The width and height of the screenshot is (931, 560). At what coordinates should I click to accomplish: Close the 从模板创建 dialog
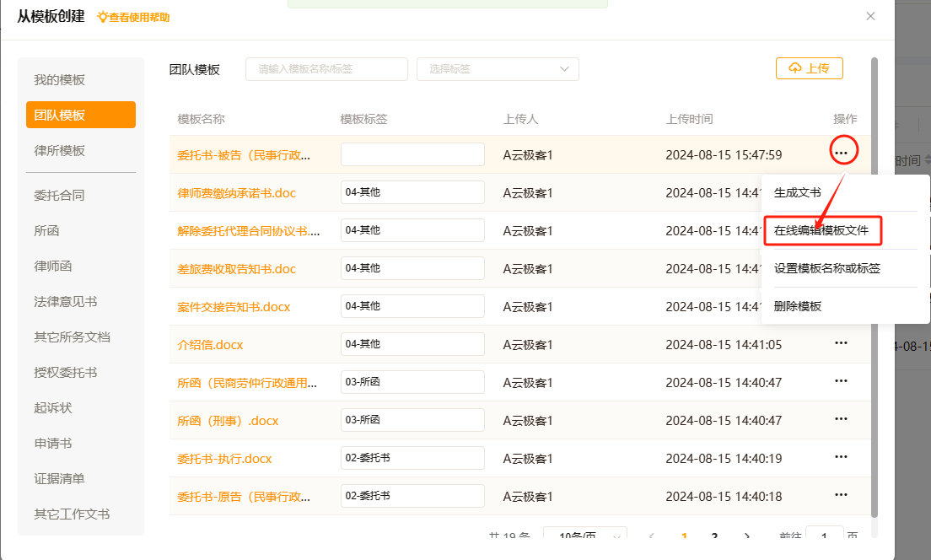870,16
